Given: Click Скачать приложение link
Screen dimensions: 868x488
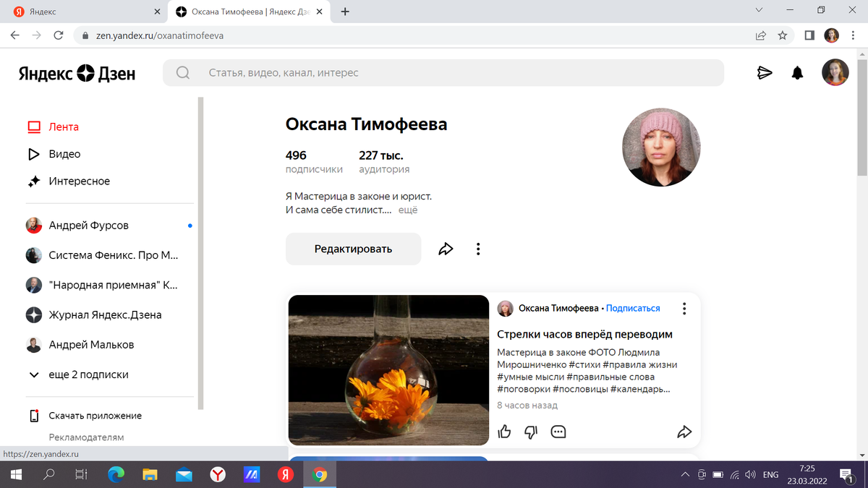Looking at the screenshot, I should (95, 416).
